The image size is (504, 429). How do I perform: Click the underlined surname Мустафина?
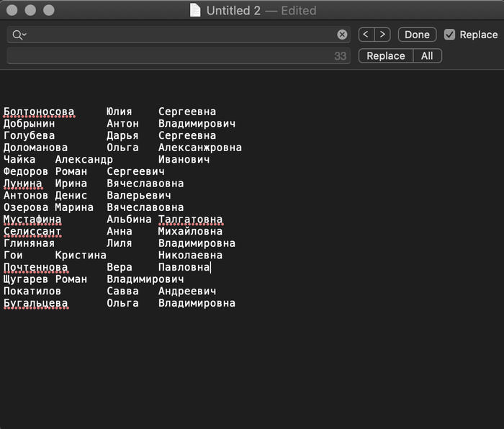(x=32, y=220)
